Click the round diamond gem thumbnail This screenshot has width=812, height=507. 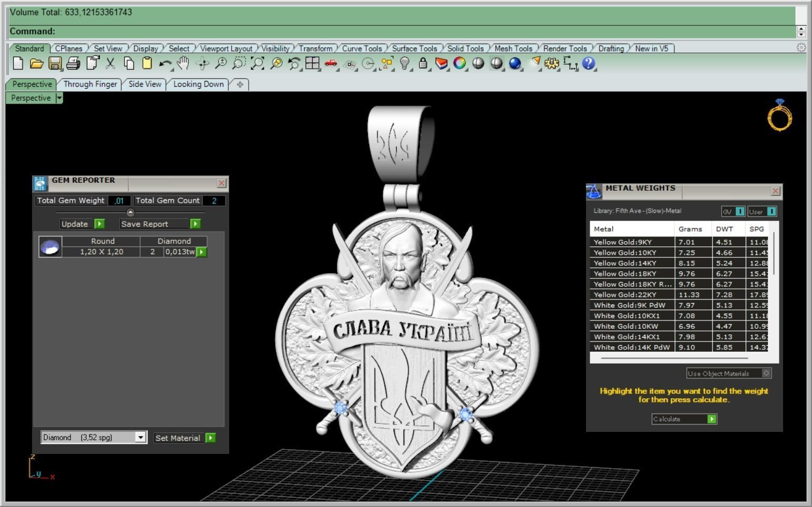click(x=50, y=246)
